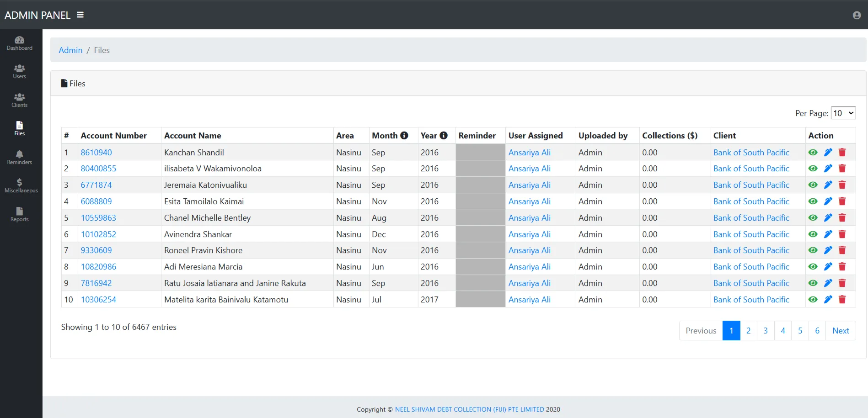Delete file for Esita Tamoilalo Kaimai
The image size is (868, 418).
(x=842, y=201)
